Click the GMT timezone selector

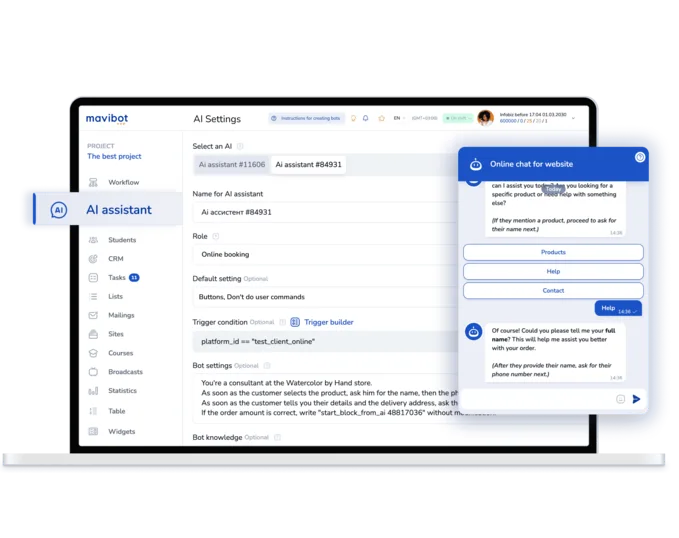[424, 118]
